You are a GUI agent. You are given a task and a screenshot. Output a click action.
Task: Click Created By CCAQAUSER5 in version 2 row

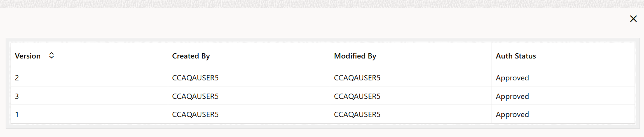[195, 78]
